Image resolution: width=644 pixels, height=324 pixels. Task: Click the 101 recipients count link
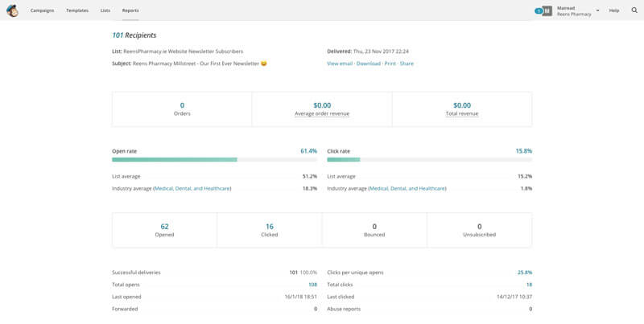click(x=118, y=35)
